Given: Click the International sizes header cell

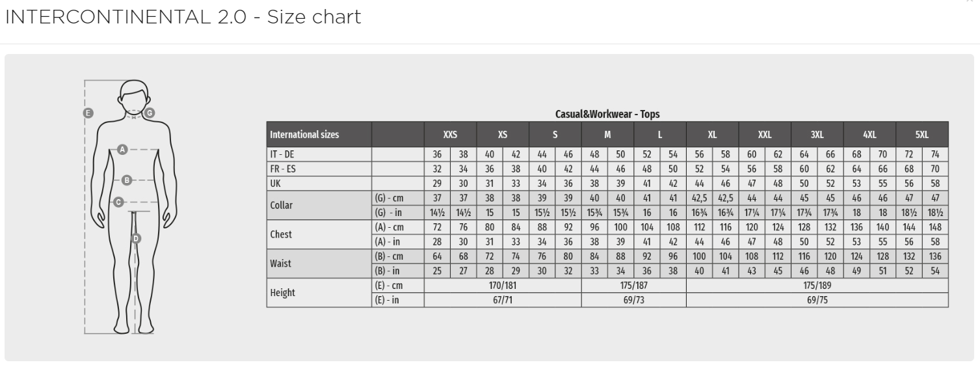Looking at the screenshot, I should pos(304,135).
